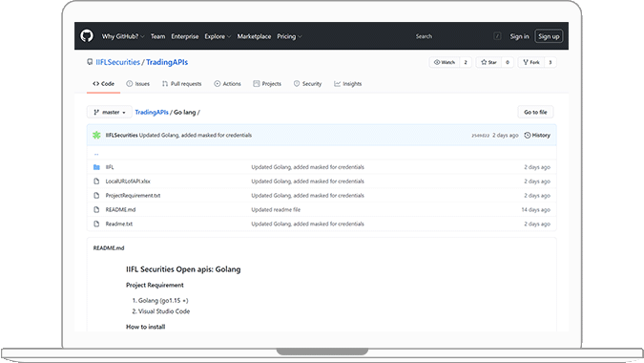Switch to the Actions tab
644x363 pixels.
(x=227, y=83)
